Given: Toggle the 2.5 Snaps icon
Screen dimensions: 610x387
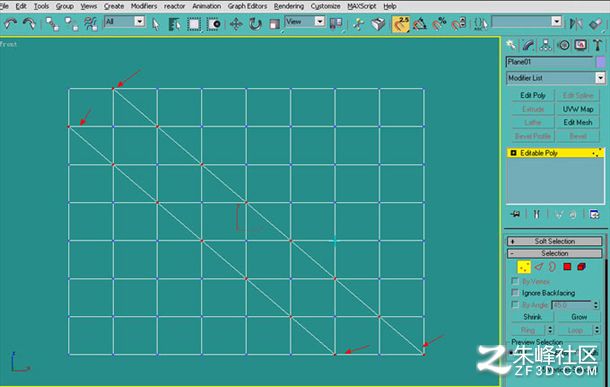Looking at the screenshot, I should pyautogui.click(x=400, y=24).
